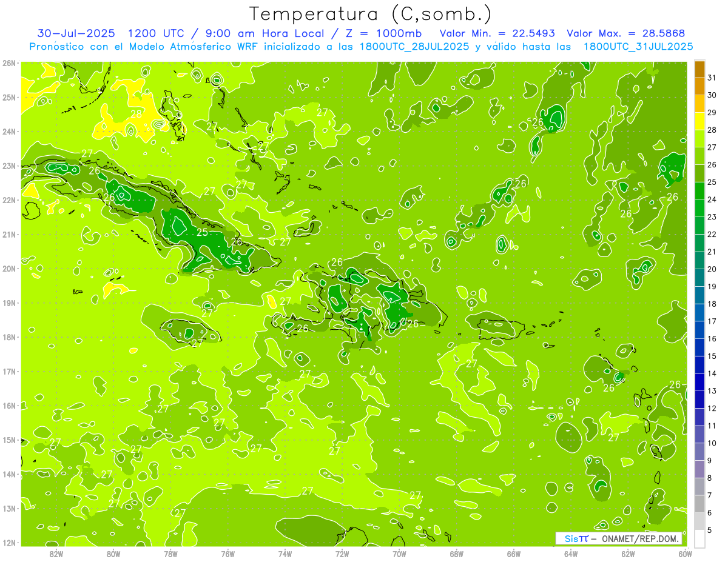Click the "70W" longitude axis label
Screen dimensions: 728x562
399,553
